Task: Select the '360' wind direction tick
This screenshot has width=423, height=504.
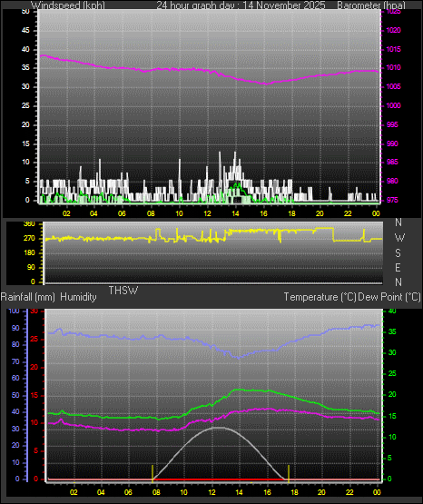Action: [x=29, y=224]
